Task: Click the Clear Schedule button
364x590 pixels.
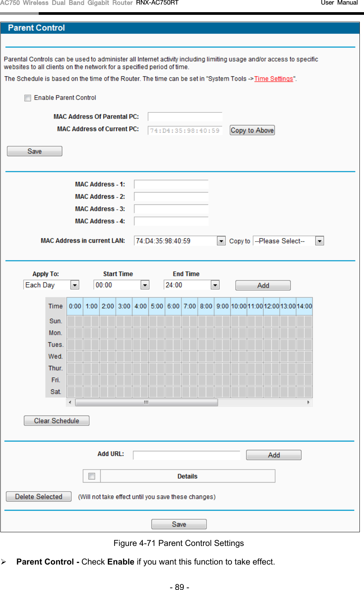Action: [57, 421]
